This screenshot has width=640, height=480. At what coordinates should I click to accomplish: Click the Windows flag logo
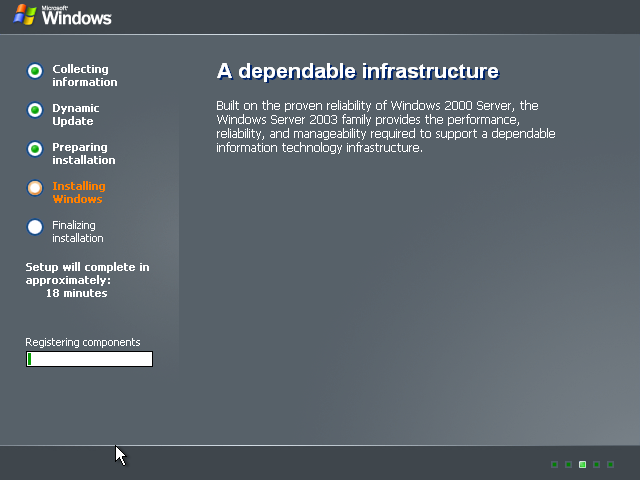click(25, 15)
